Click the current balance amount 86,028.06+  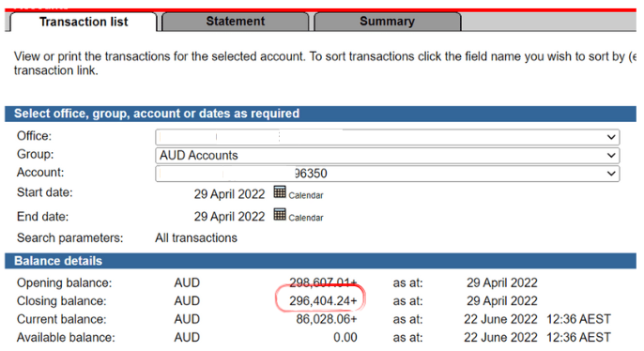[x=327, y=319]
